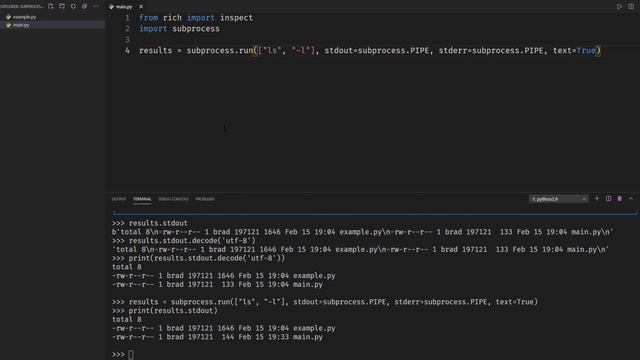Open the python3.9 terminal selector dropdown

tap(559, 199)
